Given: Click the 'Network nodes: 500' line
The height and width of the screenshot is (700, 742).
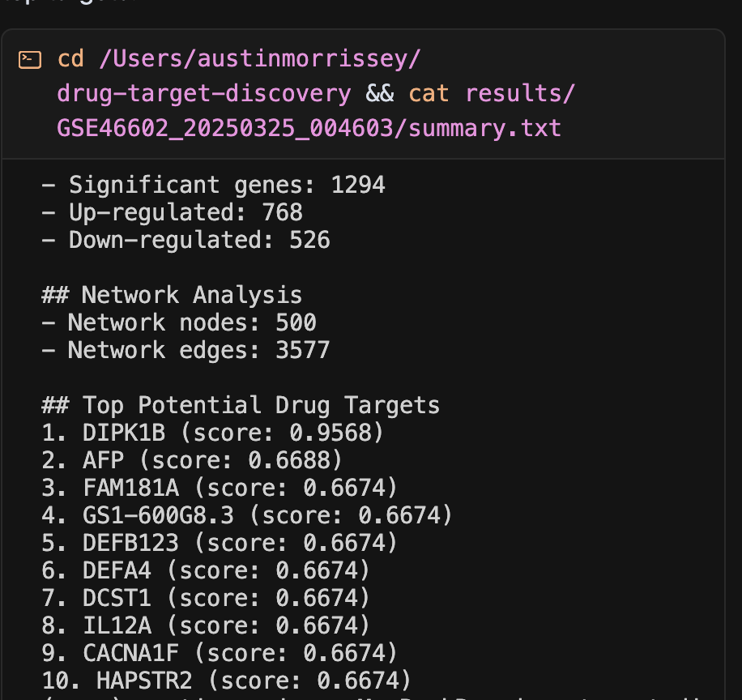Looking at the screenshot, I should pyautogui.click(x=179, y=322).
